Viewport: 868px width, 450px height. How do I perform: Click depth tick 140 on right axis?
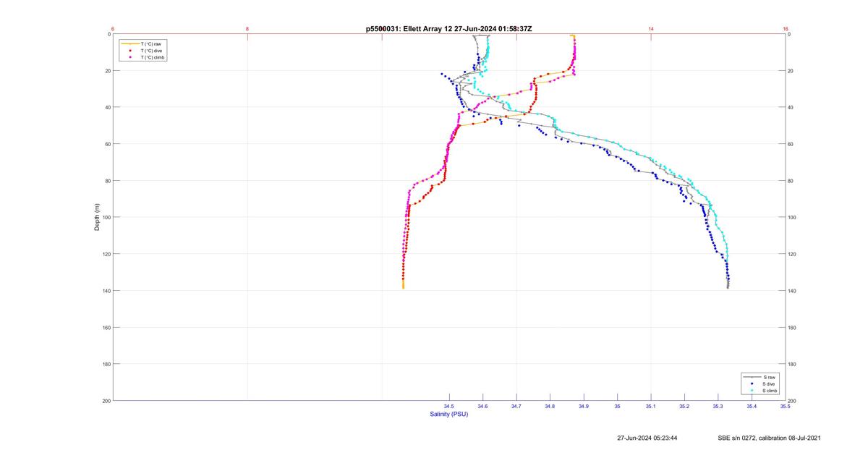coord(793,291)
